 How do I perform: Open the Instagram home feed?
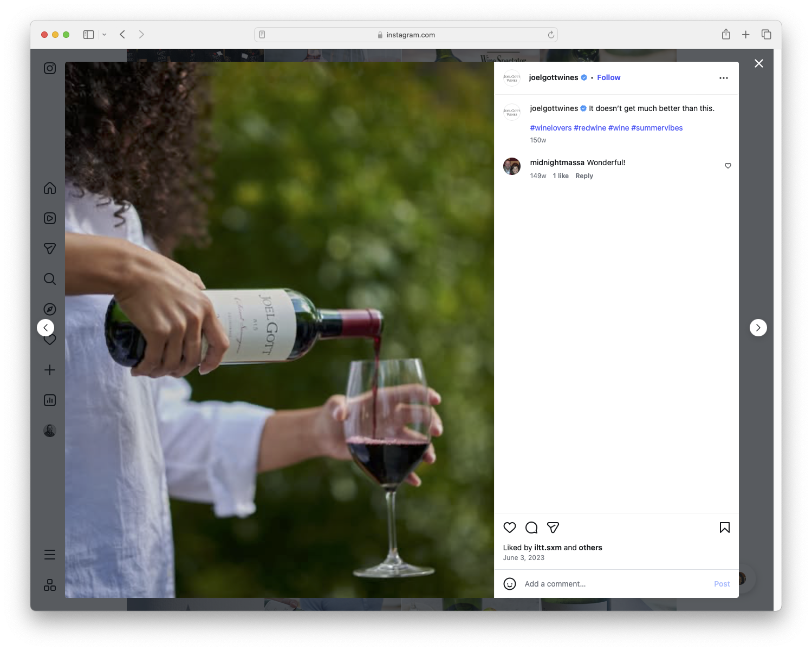pyautogui.click(x=49, y=188)
